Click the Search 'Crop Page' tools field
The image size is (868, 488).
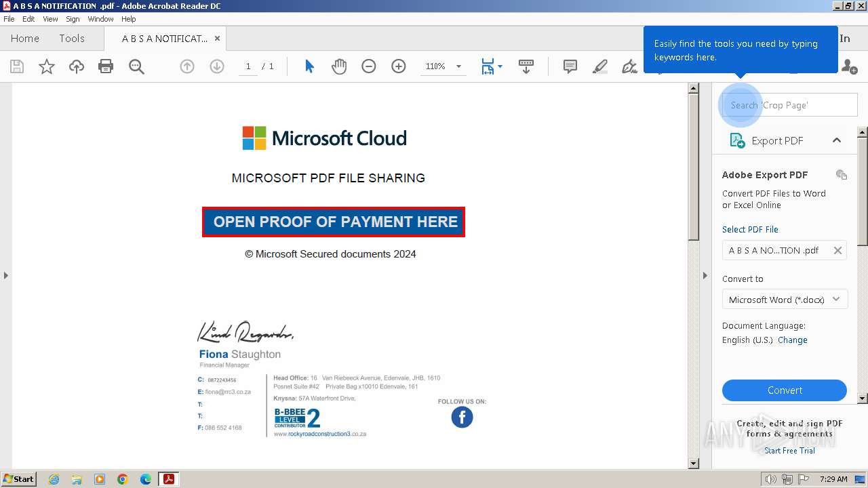(x=789, y=105)
